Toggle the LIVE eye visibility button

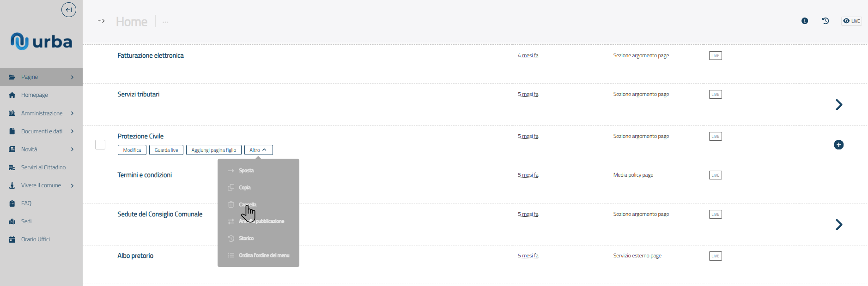[x=851, y=21]
